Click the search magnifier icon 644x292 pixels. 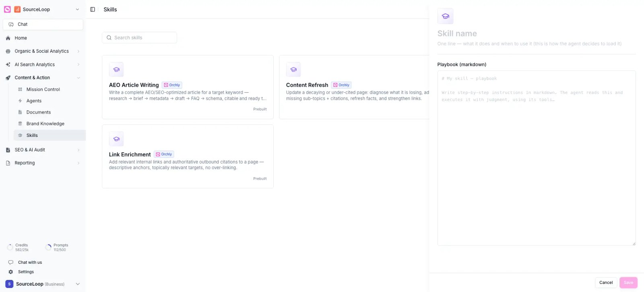109,37
